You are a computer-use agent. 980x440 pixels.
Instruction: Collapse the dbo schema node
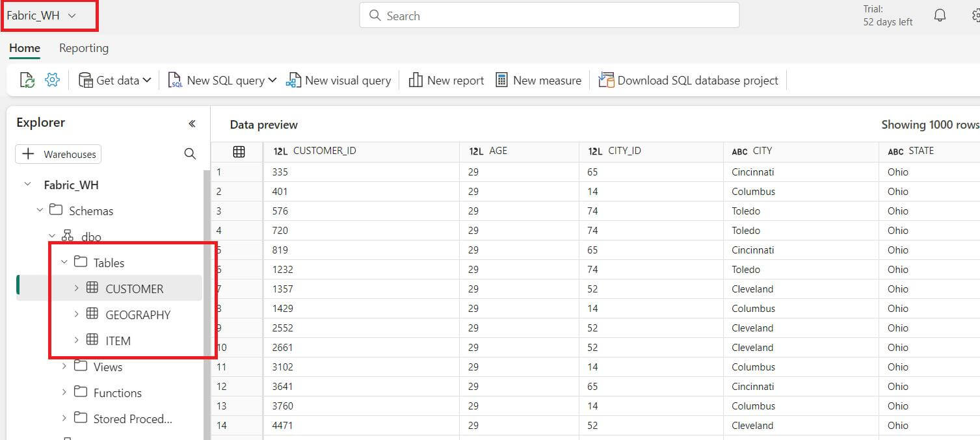[52, 236]
